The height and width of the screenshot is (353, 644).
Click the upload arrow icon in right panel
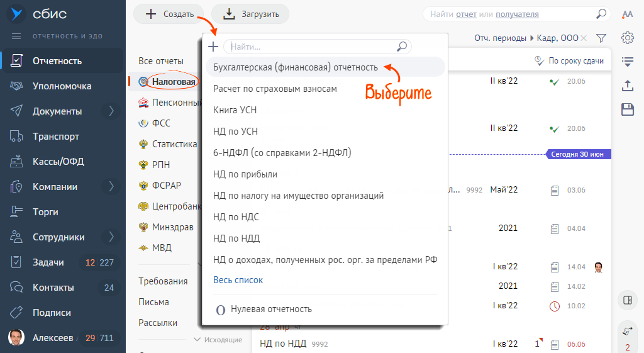pos(627,85)
